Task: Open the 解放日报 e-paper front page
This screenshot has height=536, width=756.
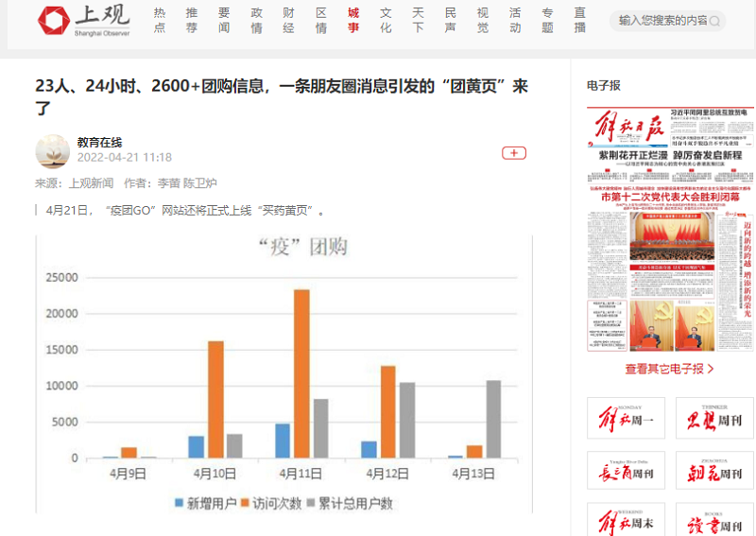Action: coord(669,230)
